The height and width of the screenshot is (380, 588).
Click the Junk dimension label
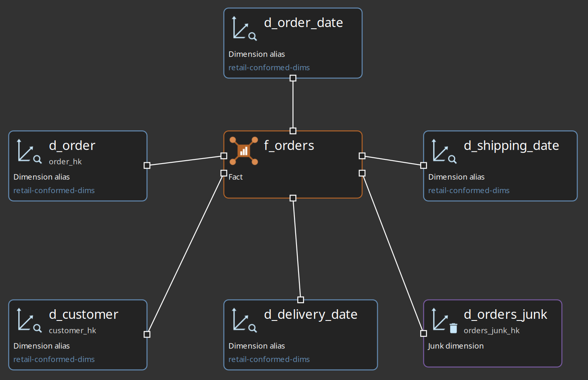click(x=456, y=346)
